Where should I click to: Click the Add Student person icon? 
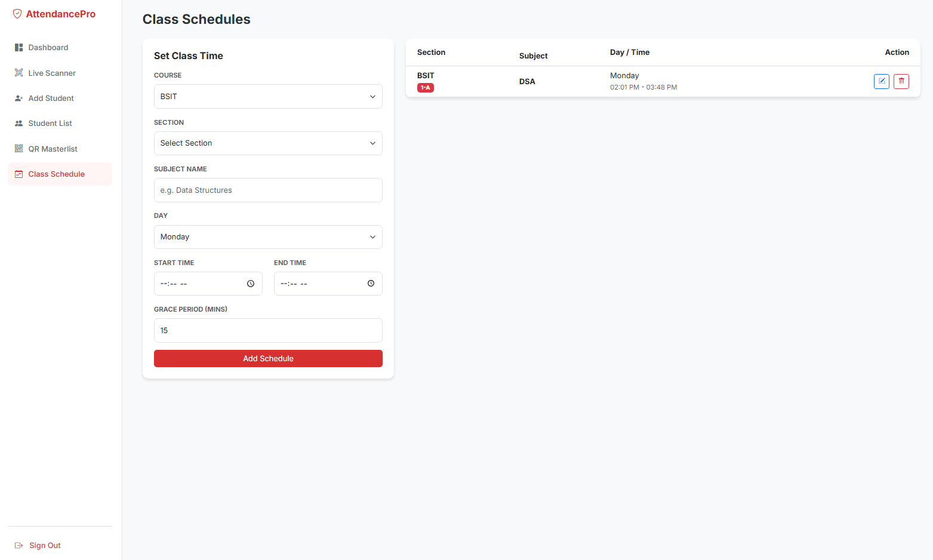pyautogui.click(x=20, y=98)
